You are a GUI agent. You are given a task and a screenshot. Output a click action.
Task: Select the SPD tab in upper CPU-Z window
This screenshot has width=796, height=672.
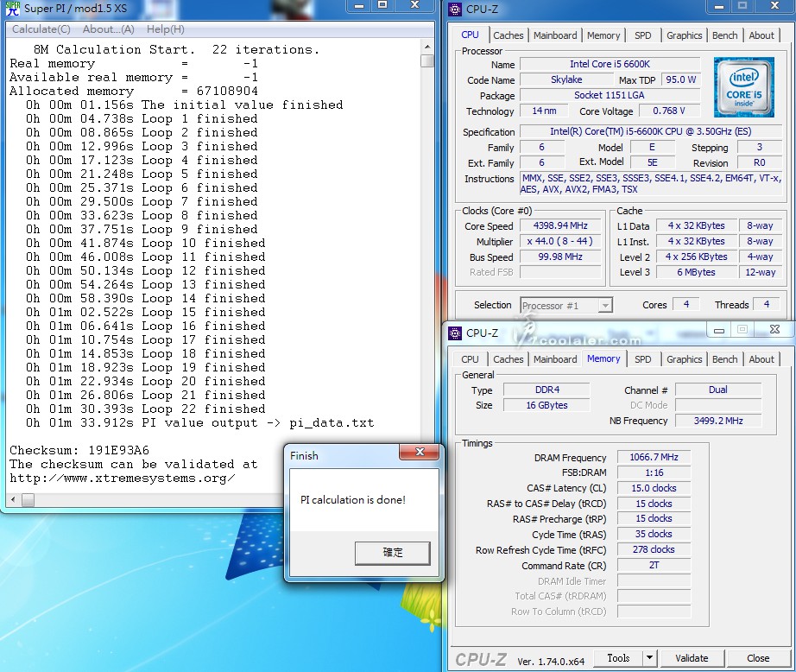point(642,35)
